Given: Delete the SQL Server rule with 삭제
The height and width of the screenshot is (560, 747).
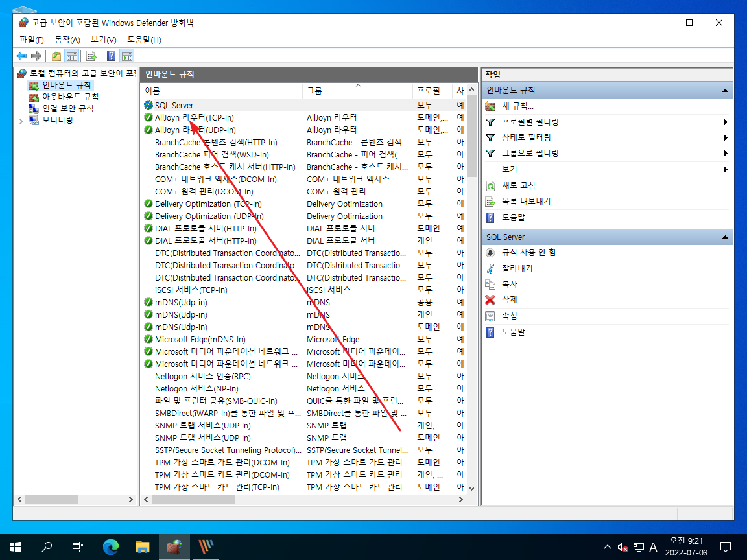Looking at the screenshot, I should pyautogui.click(x=509, y=299).
